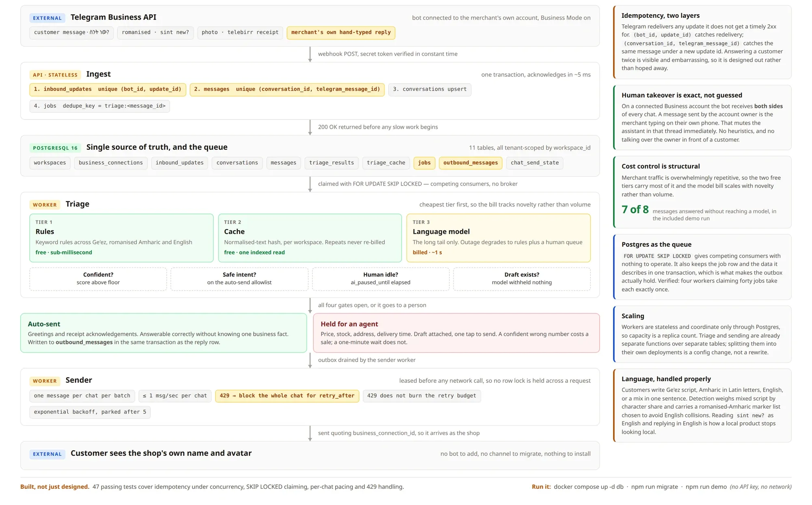Click '429 does not burn the retry budget' chip
This screenshot has height=505, width=812.
click(x=422, y=396)
